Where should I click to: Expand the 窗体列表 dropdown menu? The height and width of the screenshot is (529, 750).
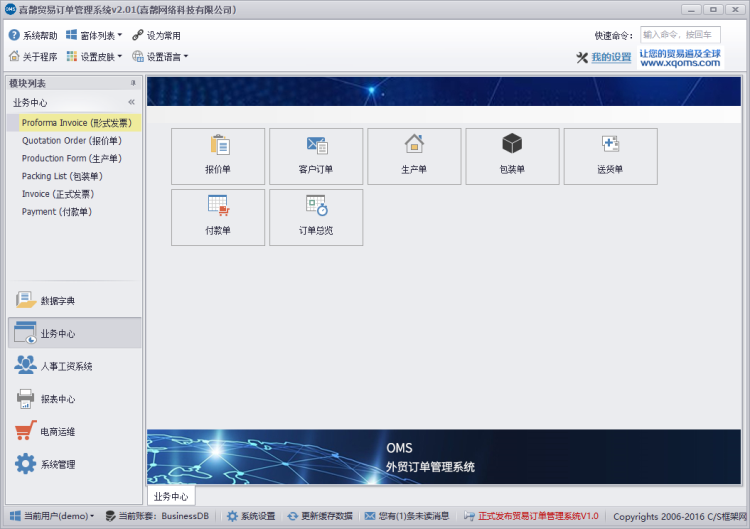click(x=95, y=35)
